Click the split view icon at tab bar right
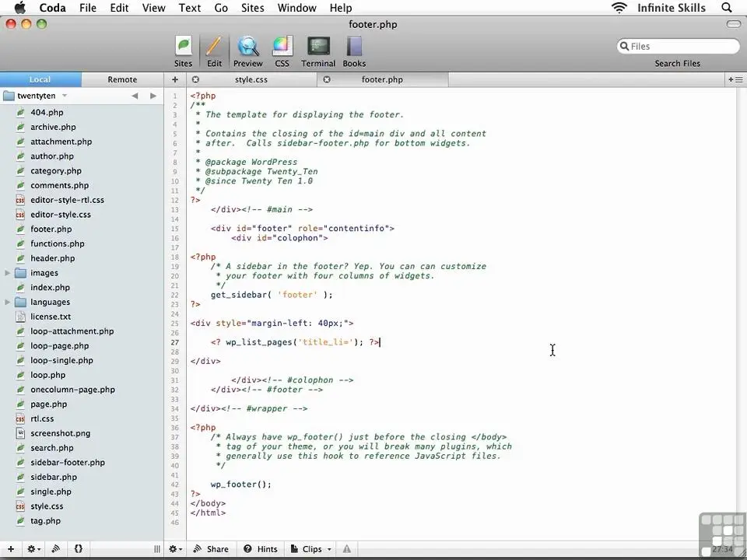Viewport: 747px width, 560px height. [735, 79]
